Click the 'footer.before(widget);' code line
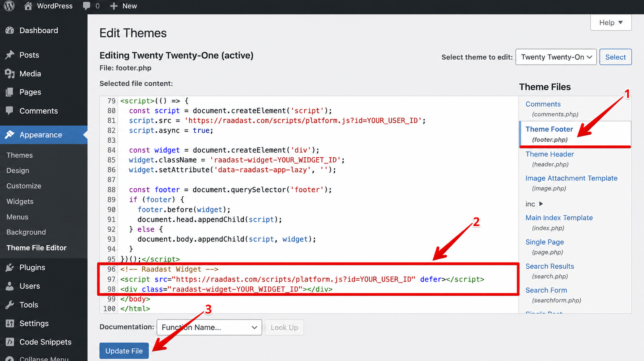644x361 pixels. 184,210
